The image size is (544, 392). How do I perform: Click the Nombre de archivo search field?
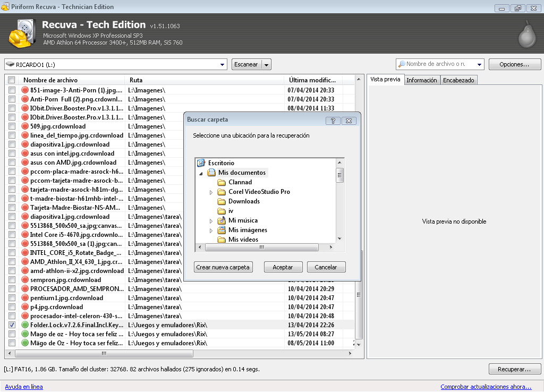[x=440, y=64]
